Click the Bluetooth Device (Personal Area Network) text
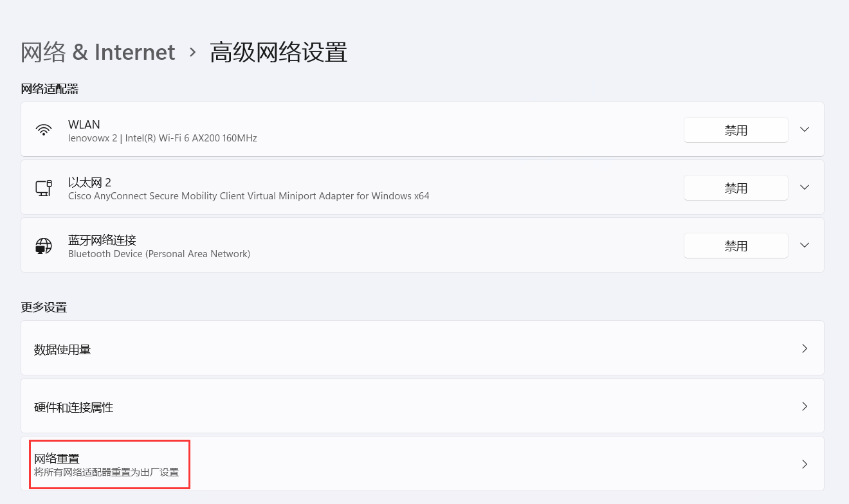 (x=160, y=254)
